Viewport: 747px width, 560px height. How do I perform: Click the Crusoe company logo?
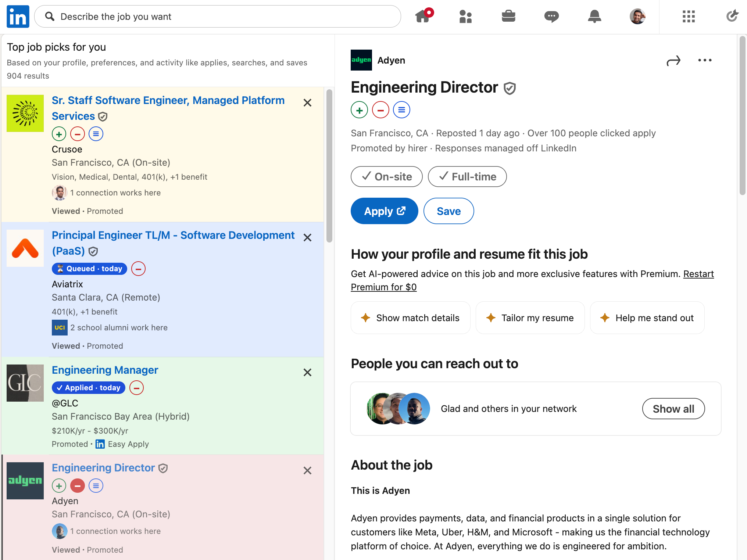pos(25,114)
